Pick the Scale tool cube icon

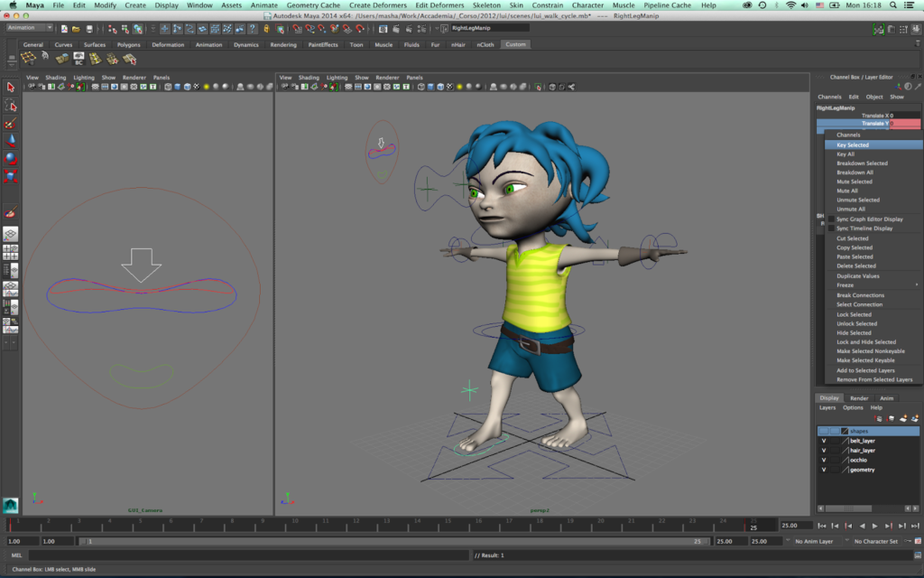(11, 174)
